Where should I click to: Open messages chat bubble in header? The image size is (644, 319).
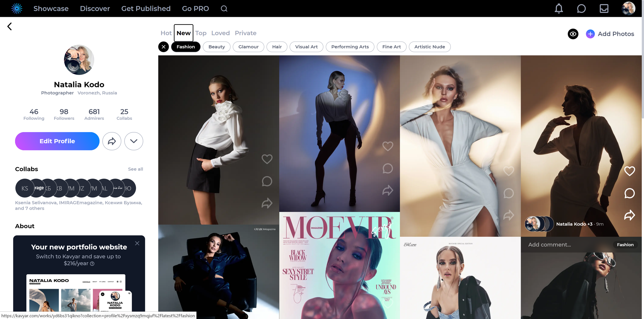[x=581, y=9]
